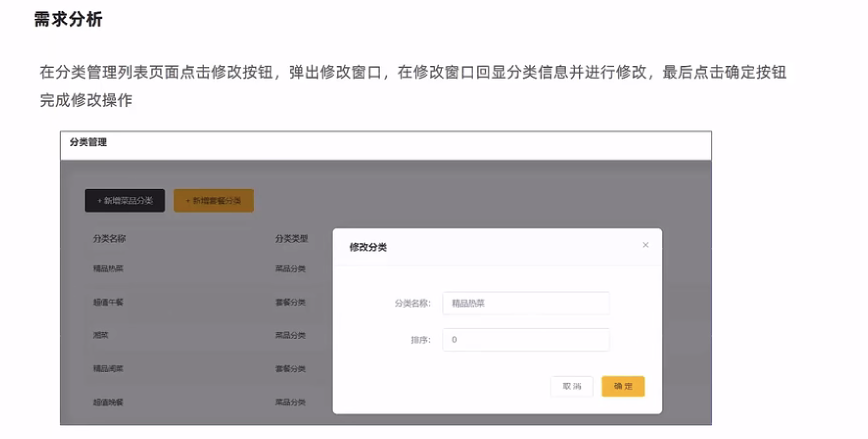Focus the 分类名称 input containing 精品热菜
The width and height of the screenshot is (868, 439).
coord(526,303)
